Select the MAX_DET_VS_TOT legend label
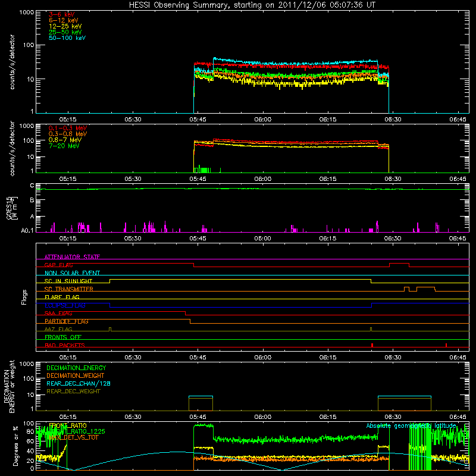This screenshot has height=476, width=476. click(74, 437)
